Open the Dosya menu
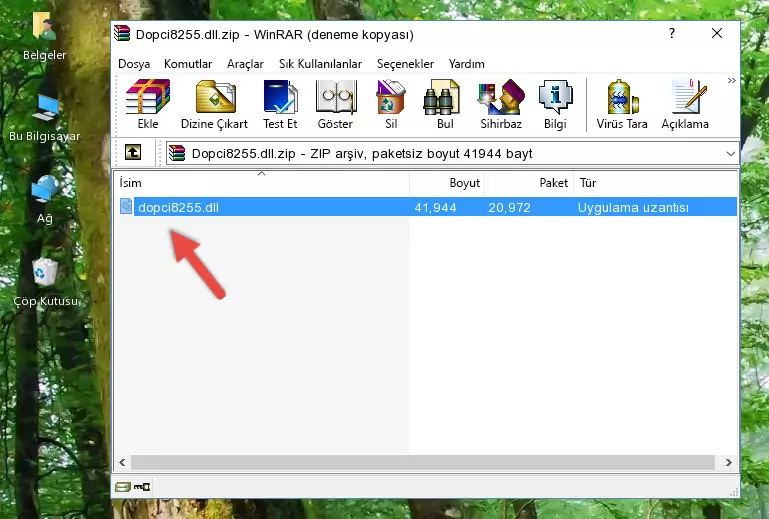Image resolution: width=769 pixels, height=519 pixels. pos(134,64)
